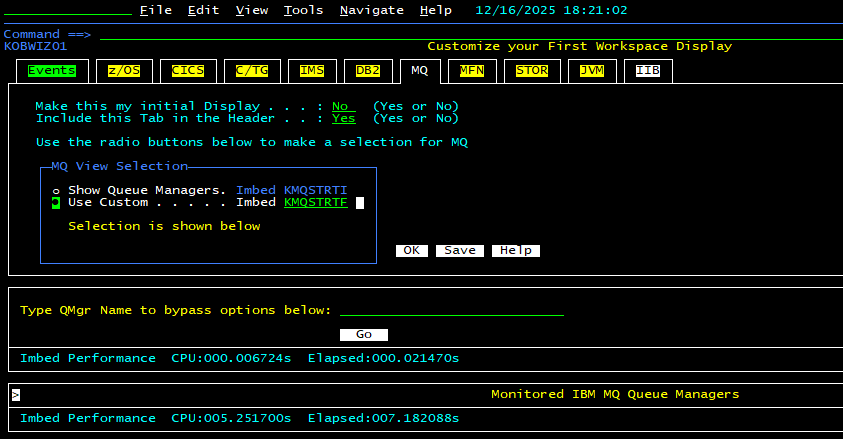Expand the Monitored IBM MQ Queue Managers section
Image resolution: width=843 pixels, height=439 pixels.
[16, 395]
